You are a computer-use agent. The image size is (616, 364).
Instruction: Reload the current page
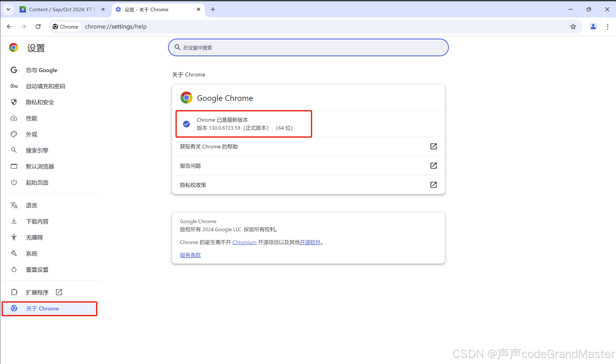[38, 27]
